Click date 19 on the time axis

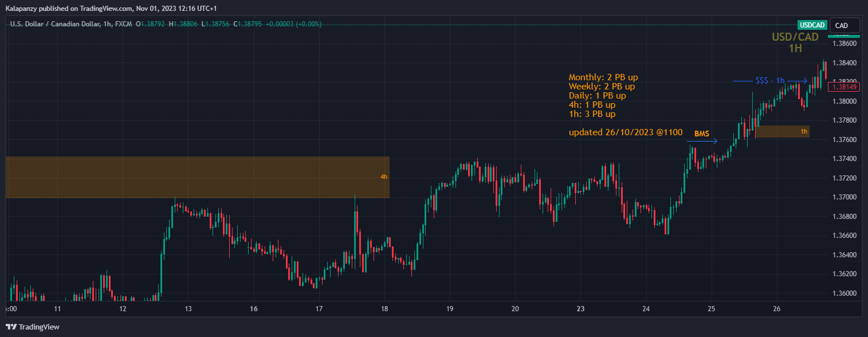(x=450, y=309)
